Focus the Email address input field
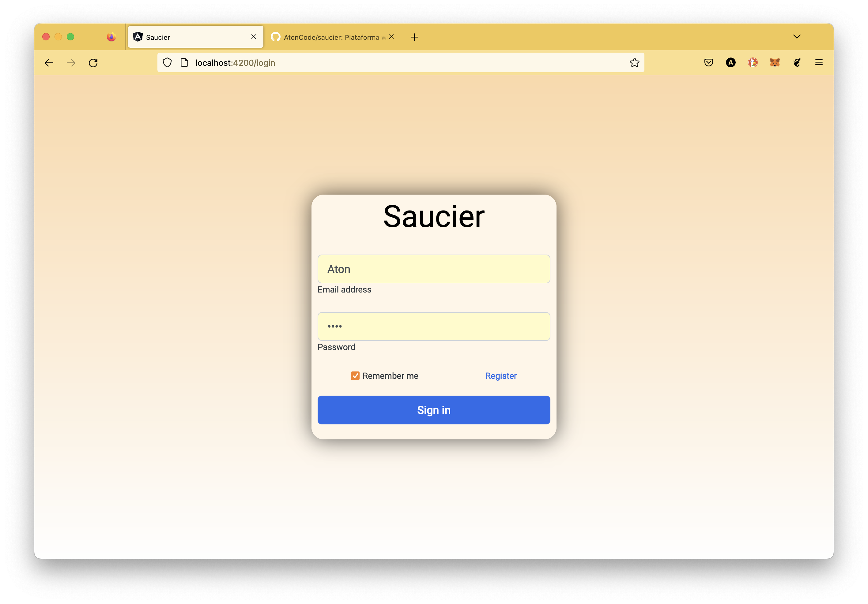The width and height of the screenshot is (868, 604). point(434,269)
